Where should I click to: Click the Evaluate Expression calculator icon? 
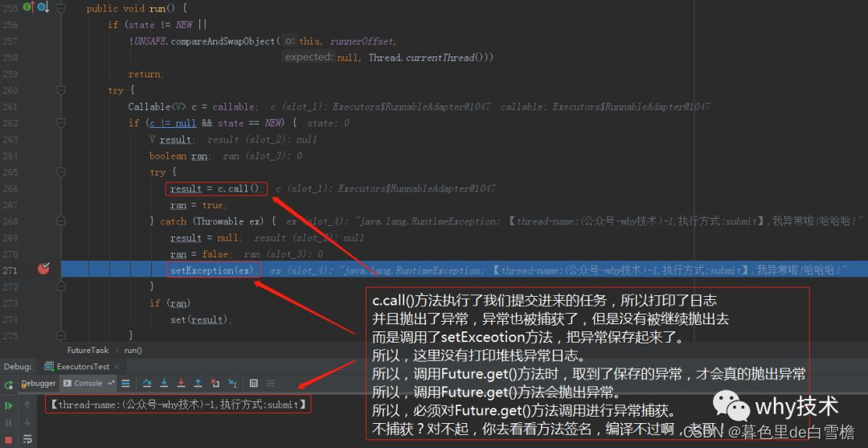254,383
